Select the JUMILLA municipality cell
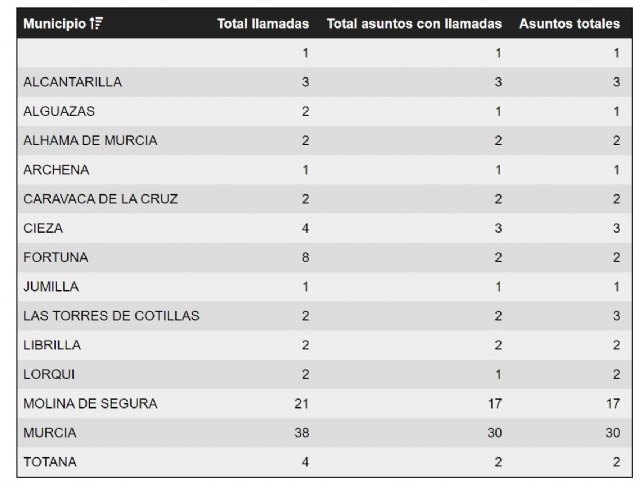Screen dimensions: 640x485 point(51,287)
